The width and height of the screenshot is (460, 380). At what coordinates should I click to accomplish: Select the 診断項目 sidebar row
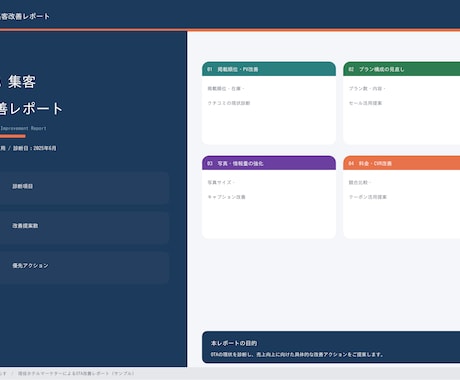point(84,188)
